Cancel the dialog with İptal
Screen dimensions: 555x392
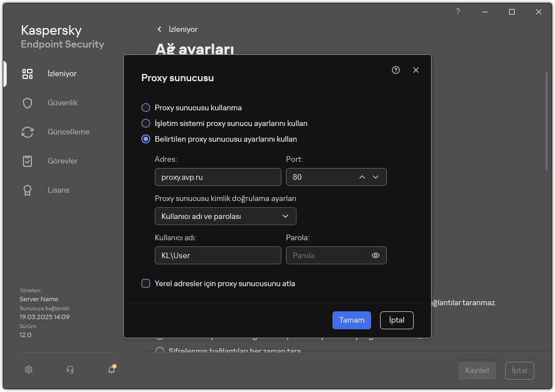point(396,320)
